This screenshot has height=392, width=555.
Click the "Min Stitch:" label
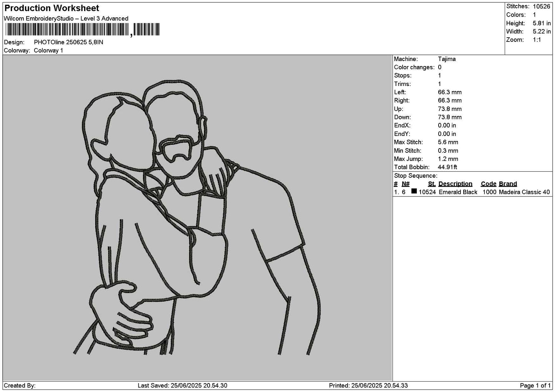tap(408, 151)
